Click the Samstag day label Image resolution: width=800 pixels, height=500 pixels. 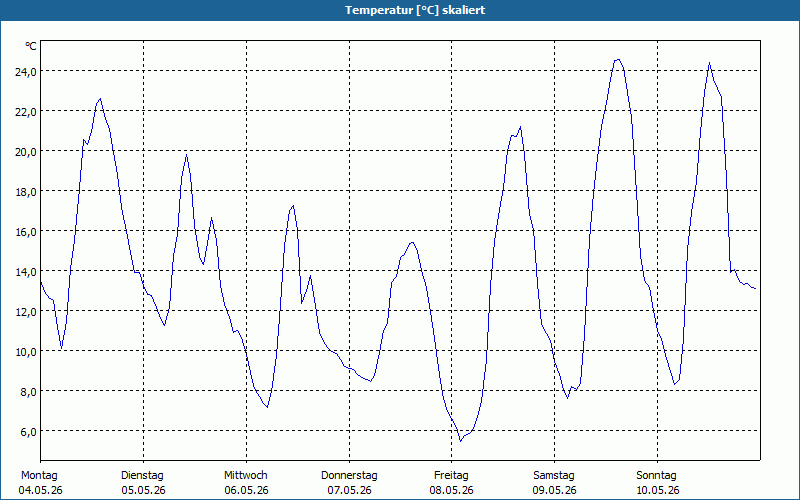[554, 476]
